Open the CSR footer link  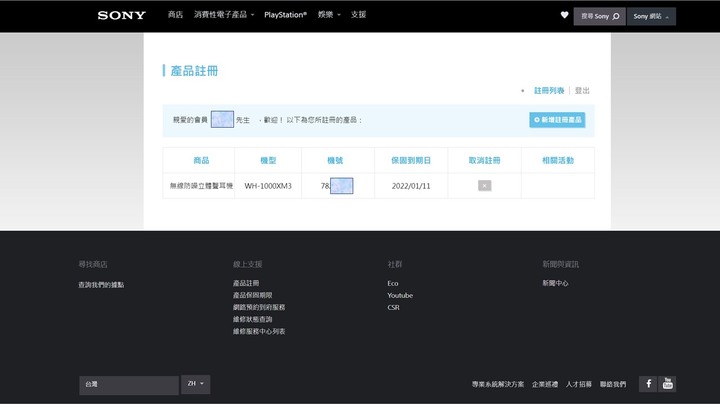[x=394, y=307]
